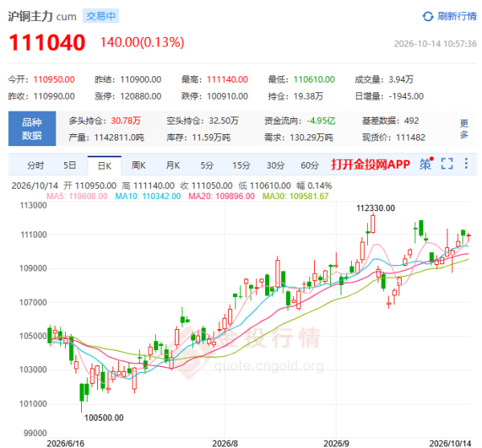Click the 现货价 111482 value
The height and width of the screenshot is (448, 482).
411,137
